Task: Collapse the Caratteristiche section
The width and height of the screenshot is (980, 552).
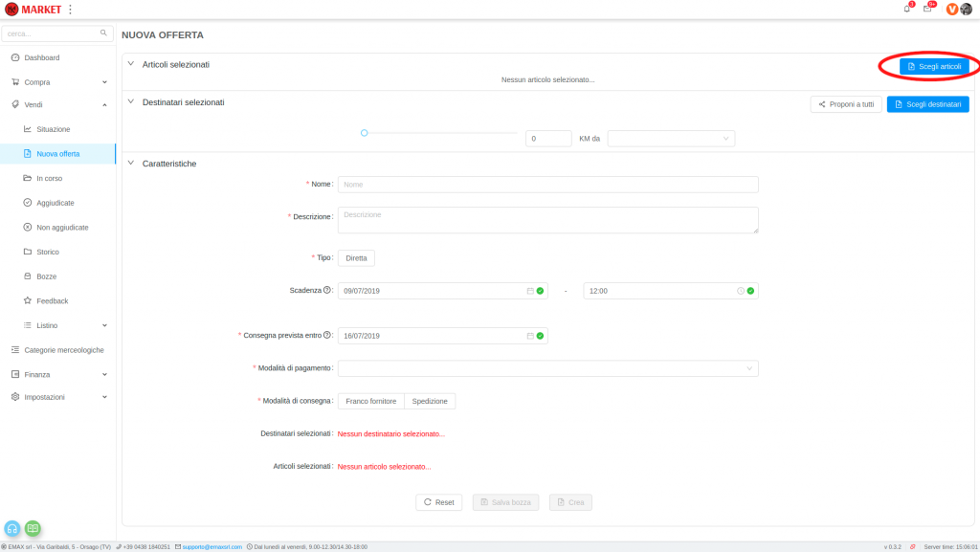Action: (131, 164)
